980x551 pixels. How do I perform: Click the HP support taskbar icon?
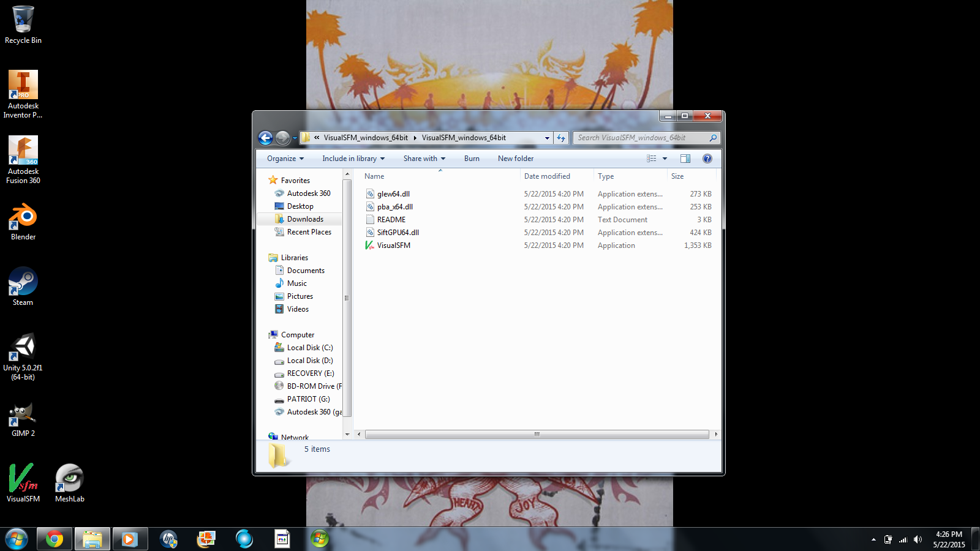coord(168,539)
